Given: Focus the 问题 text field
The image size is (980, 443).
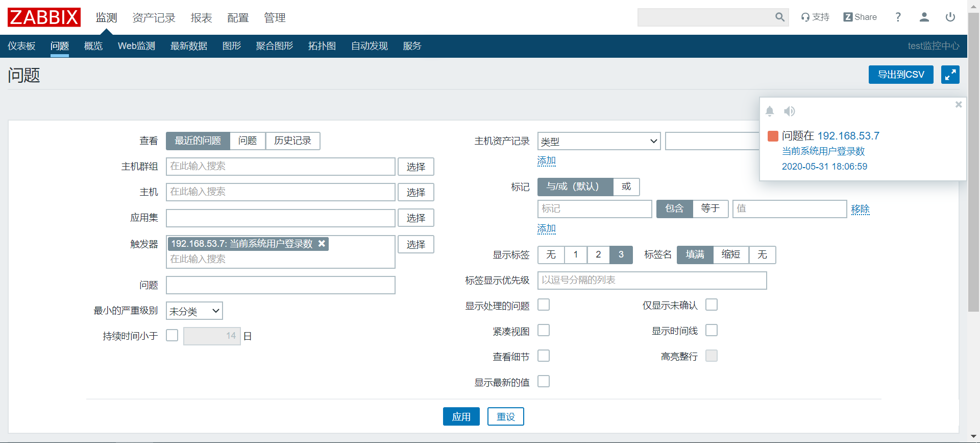Looking at the screenshot, I should (x=281, y=285).
